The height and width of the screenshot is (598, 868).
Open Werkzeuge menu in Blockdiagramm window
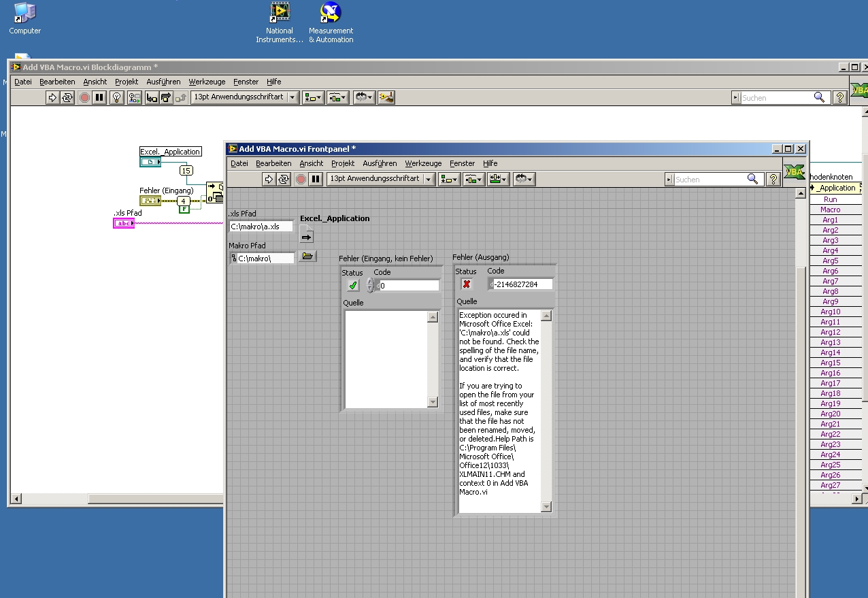pyautogui.click(x=207, y=82)
